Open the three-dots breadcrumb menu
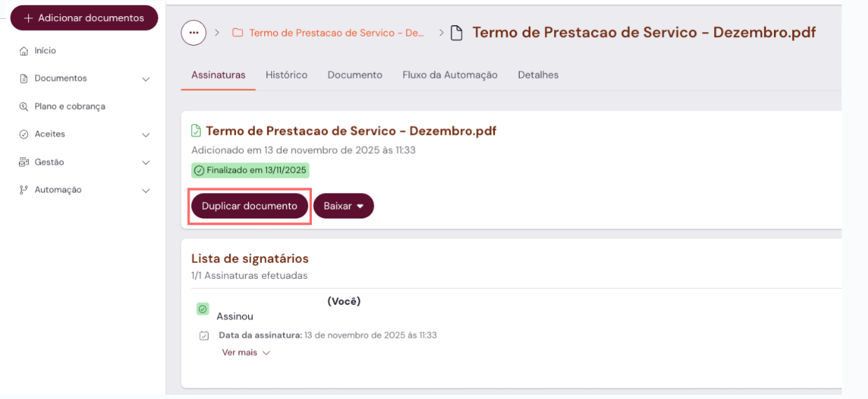 (x=194, y=33)
